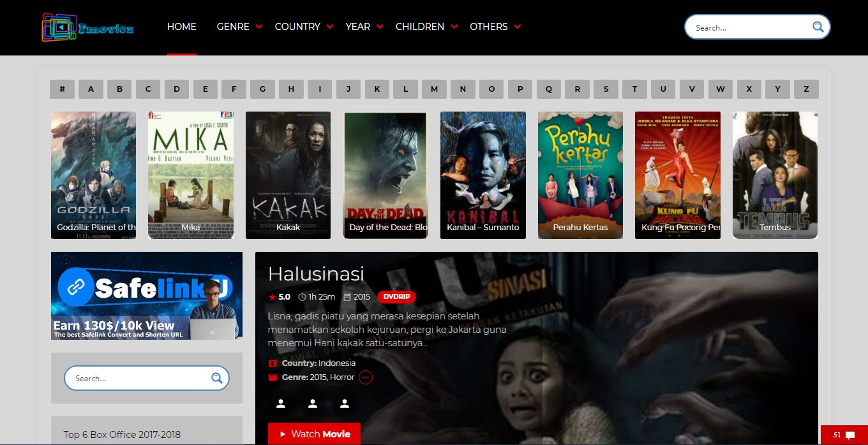Open the chat widget with 51 messages

tap(844, 435)
